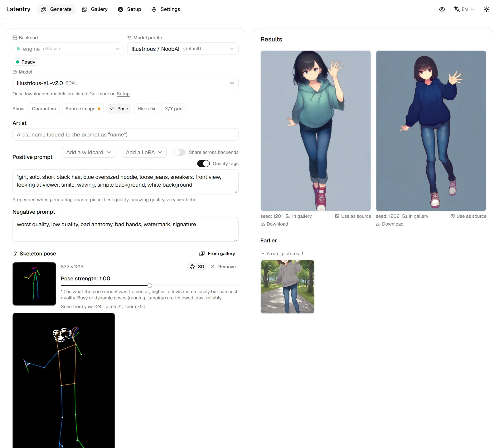Open the Model profile dropdown
This screenshot has height=448, width=499.
(x=183, y=49)
